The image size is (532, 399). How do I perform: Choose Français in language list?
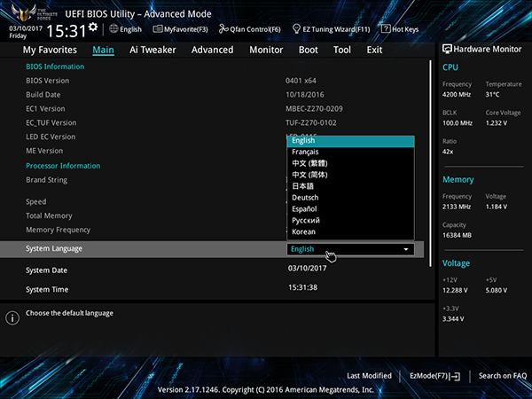(350, 152)
